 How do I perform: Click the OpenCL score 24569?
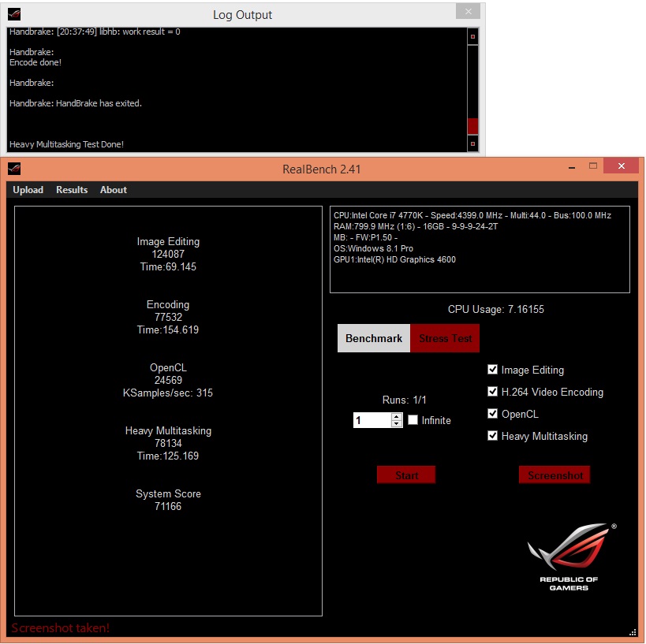pyautogui.click(x=168, y=380)
